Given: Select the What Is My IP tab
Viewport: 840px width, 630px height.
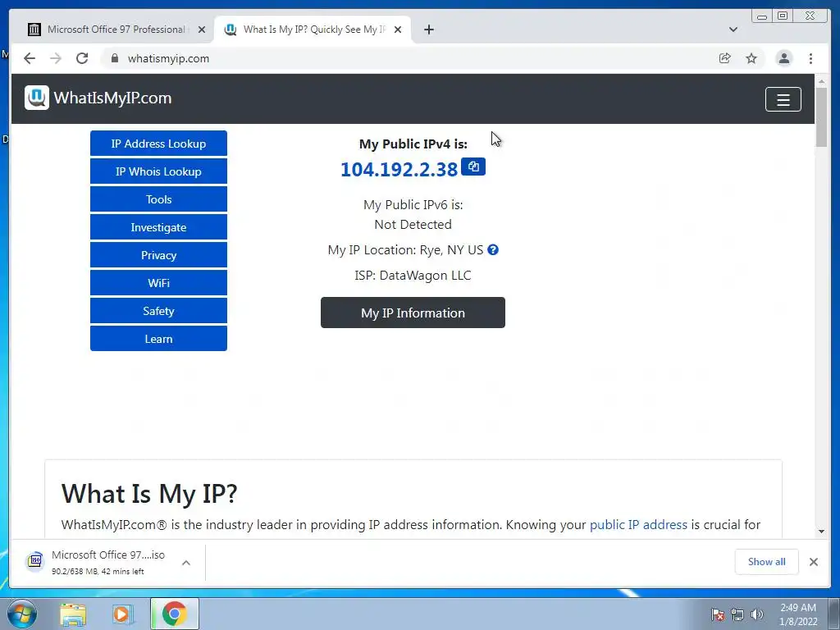Looking at the screenshot, I should pyautogui.click(x=313, y=30).
